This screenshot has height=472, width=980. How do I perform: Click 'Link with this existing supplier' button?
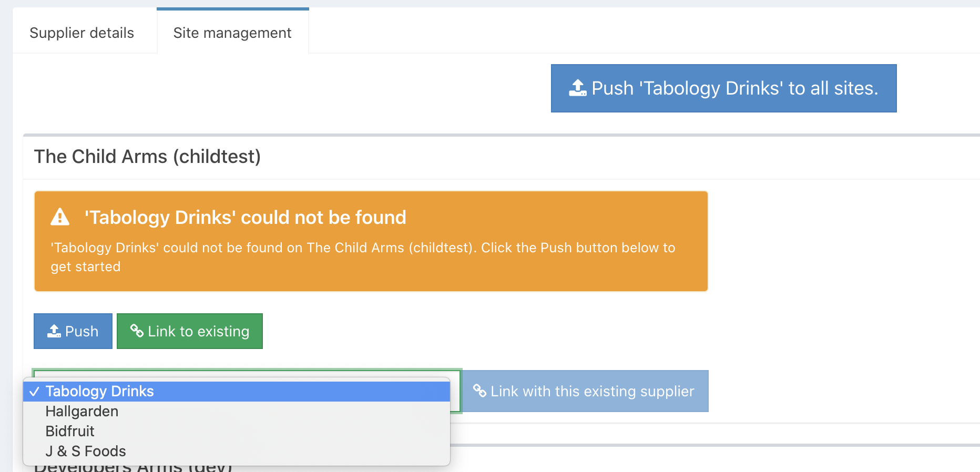(585, 391)
